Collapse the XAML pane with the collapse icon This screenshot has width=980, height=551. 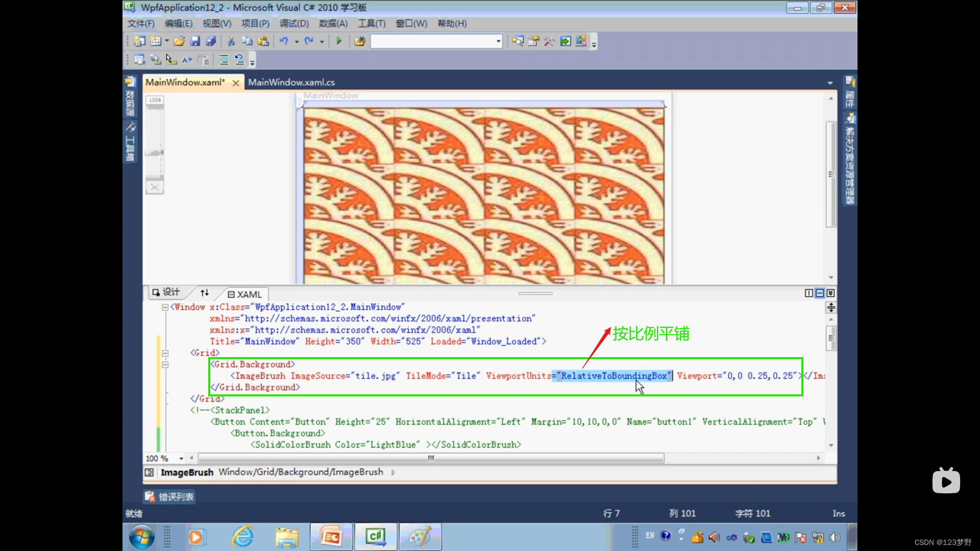(x=831, y=293)
